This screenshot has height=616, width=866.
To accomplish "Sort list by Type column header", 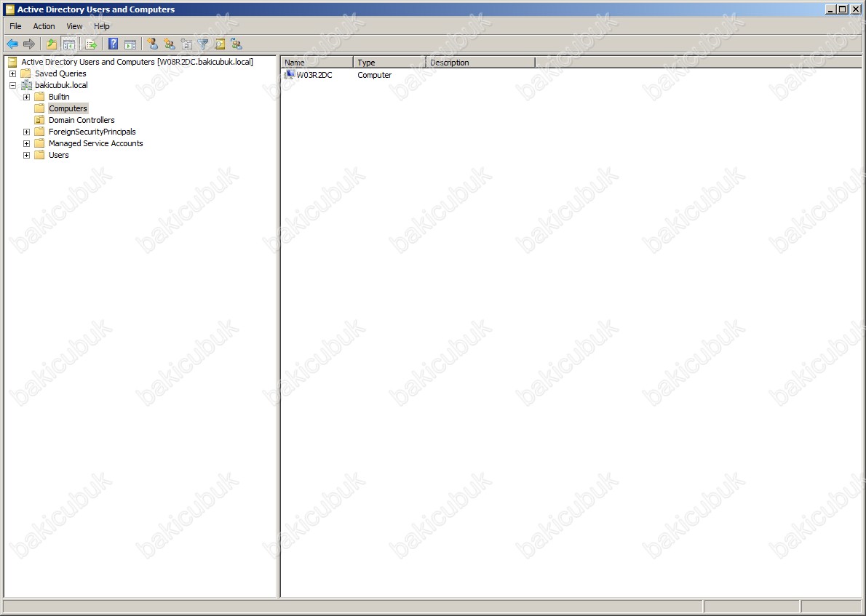I will coord(390,63).
